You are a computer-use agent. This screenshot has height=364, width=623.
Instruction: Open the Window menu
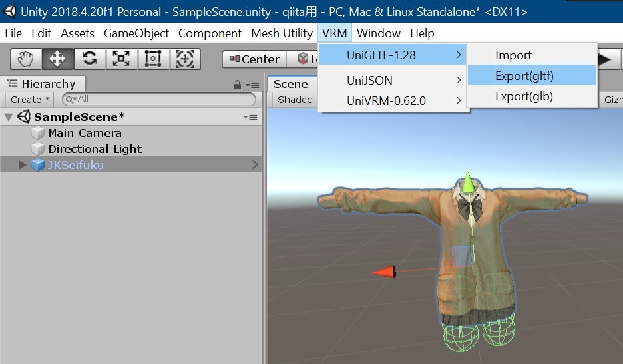pos(379,33)
